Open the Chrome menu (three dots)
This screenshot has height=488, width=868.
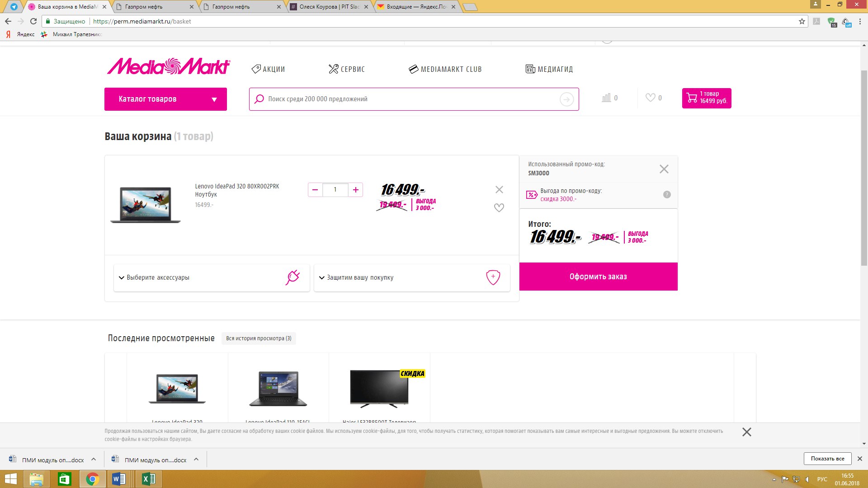(860, 21)
